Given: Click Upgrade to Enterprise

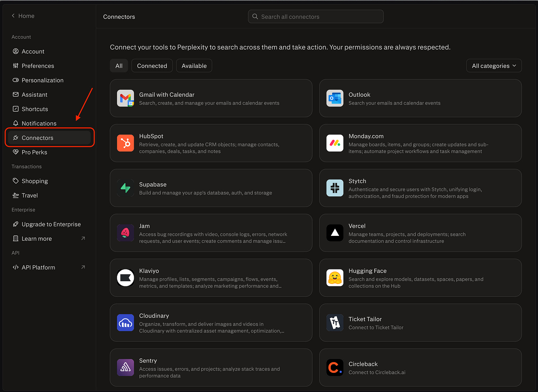Looking at the screenshot, I should tap(51, 224).
